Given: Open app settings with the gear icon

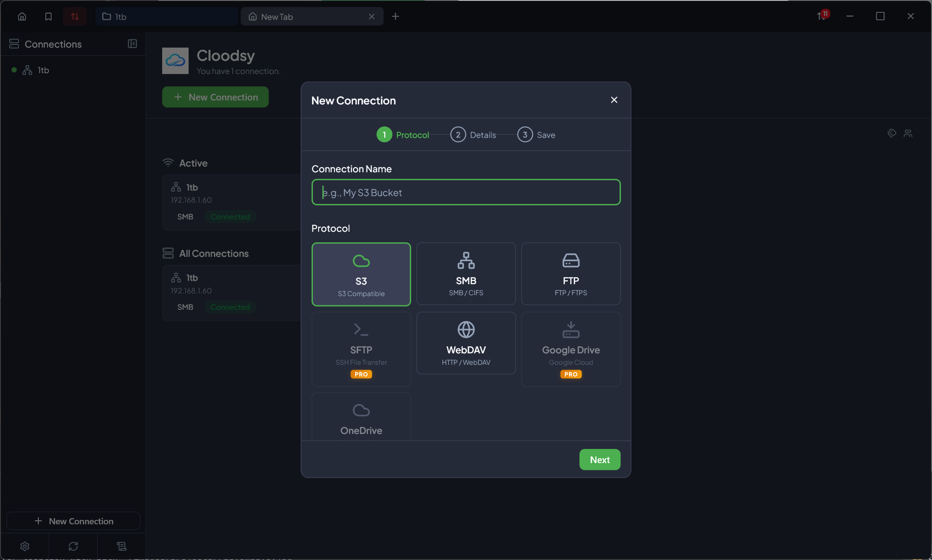Looking at the screenshot, I should (x=25, y=546).
